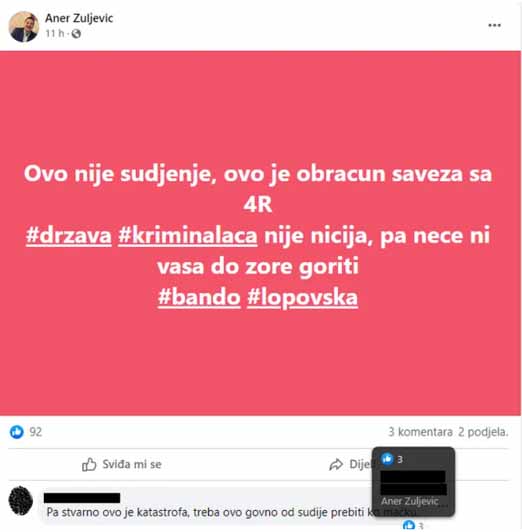This screenshot has width=522, height=532.
Task: Click the blue like reaction icon beside 92
Action: 17,432
